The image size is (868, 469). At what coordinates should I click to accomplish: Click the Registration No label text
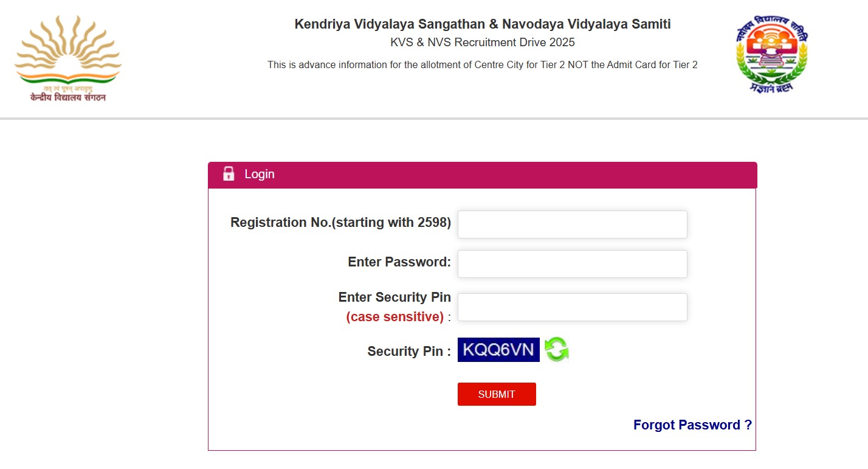pos(340,222)
